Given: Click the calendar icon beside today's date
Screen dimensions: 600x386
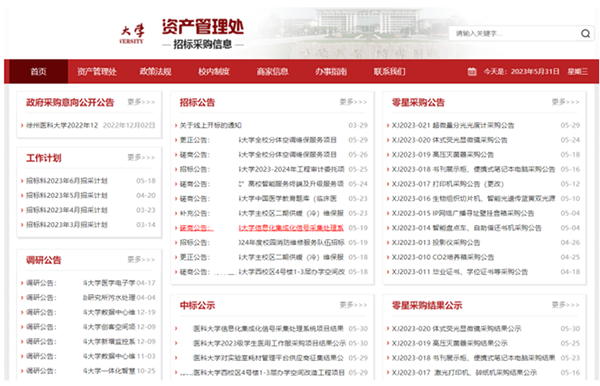Looking at the screenshot, I should tap(472, 72).
